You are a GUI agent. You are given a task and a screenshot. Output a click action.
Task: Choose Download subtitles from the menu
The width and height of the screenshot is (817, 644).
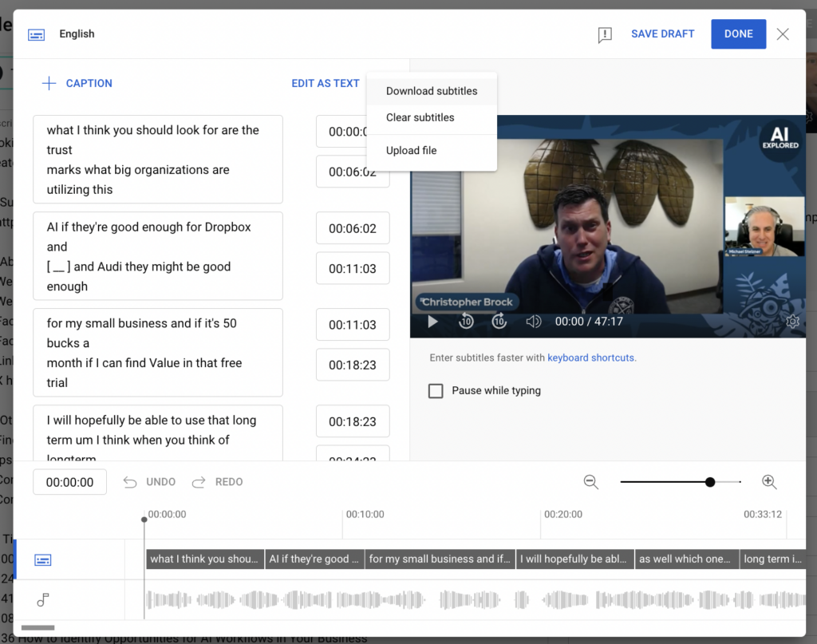coord(432,91)
